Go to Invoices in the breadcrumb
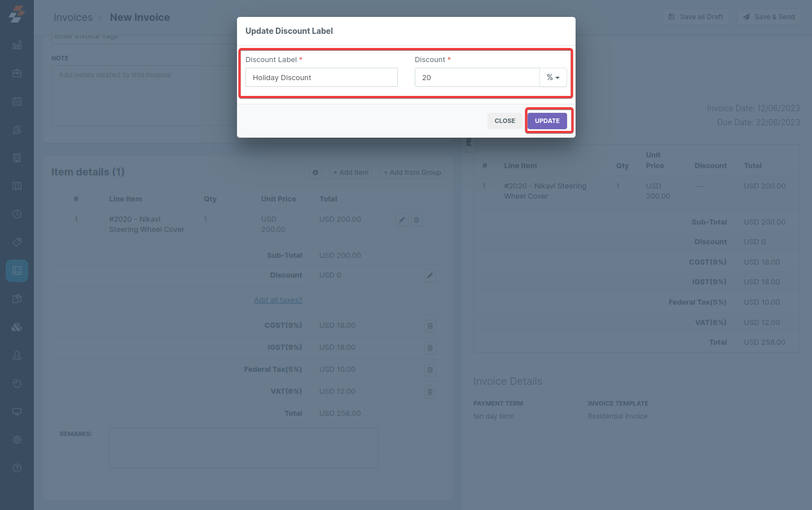Viewport: 812px width, 510px height. pos(73,17)
